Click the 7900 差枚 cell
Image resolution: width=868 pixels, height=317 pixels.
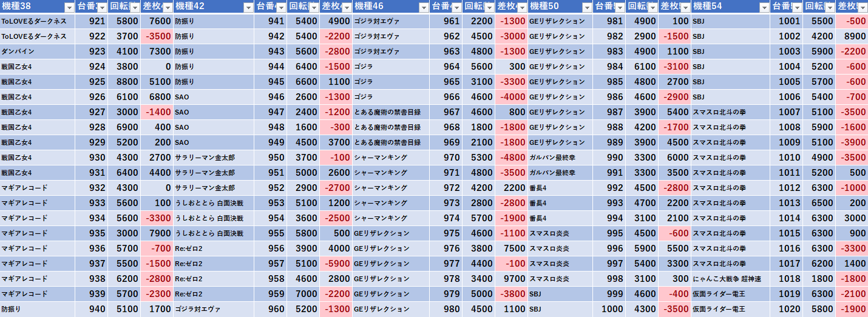pyautogui.click(x=157, y=233)
